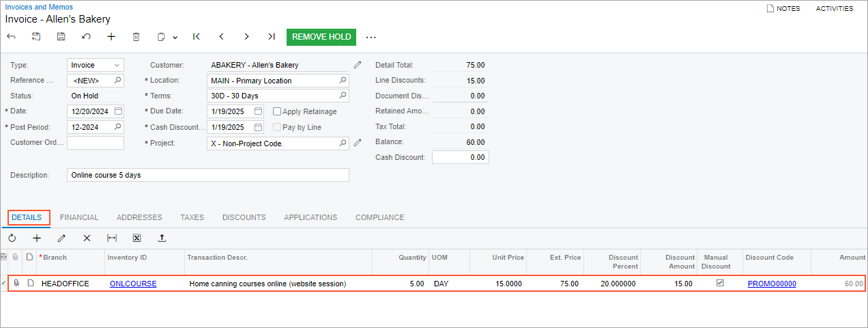Refresh the details grid
868x328 pixels.
12,238
